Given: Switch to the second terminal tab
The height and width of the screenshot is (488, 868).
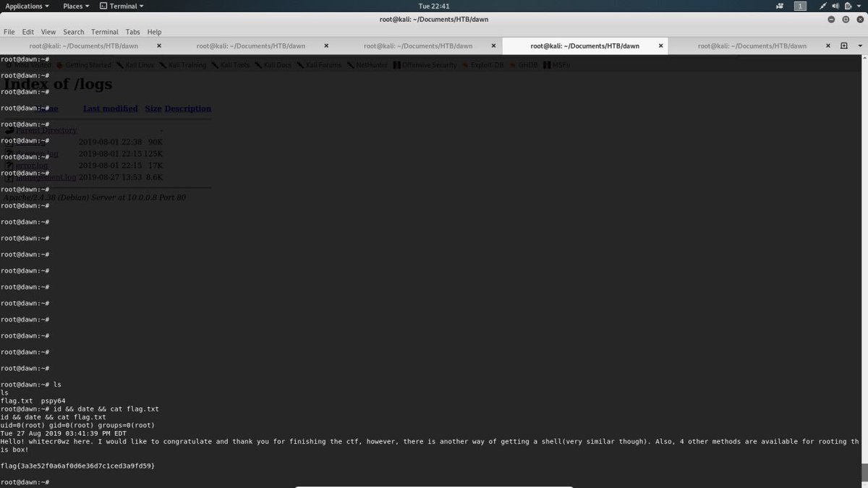Looking at the screenshot, I should [x=250, y=46].
